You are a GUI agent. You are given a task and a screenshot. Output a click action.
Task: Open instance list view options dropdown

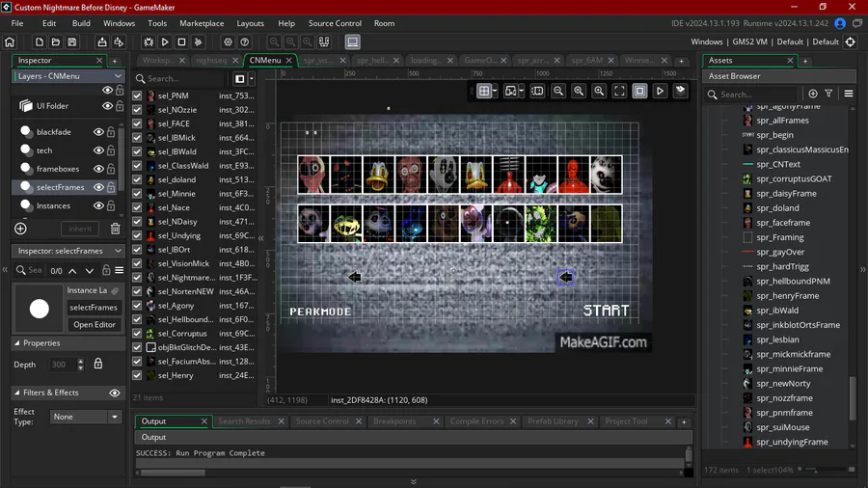click(252, 78)
